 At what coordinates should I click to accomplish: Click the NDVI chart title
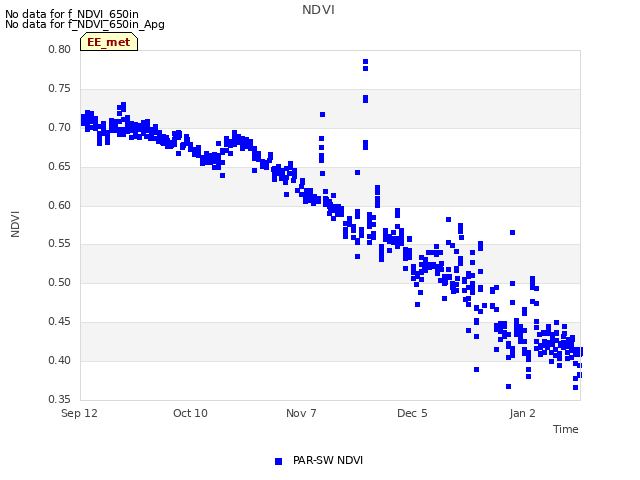(x=318, y=10)
